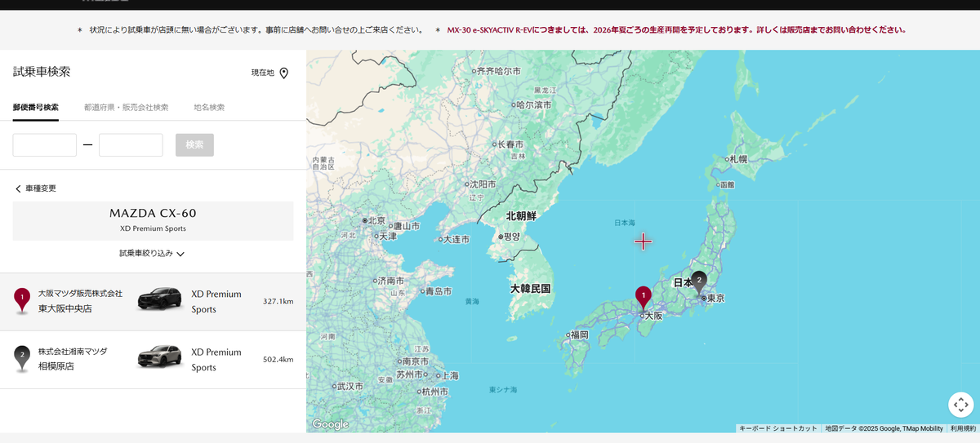The image size is (980, 443).
Task: Click 哈尔滨市 city label on map
Action: point(533,105)
